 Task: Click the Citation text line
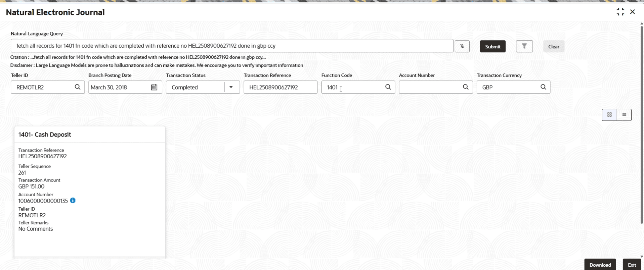click(138, 57)
